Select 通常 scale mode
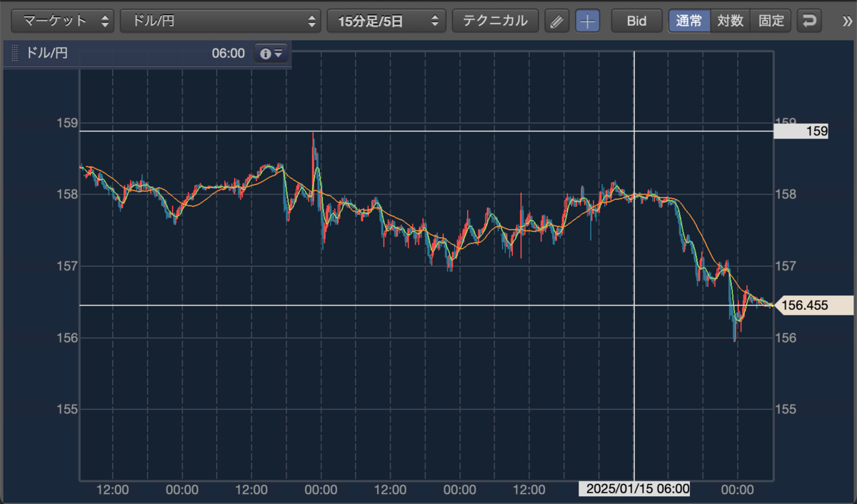 (689, 21)
